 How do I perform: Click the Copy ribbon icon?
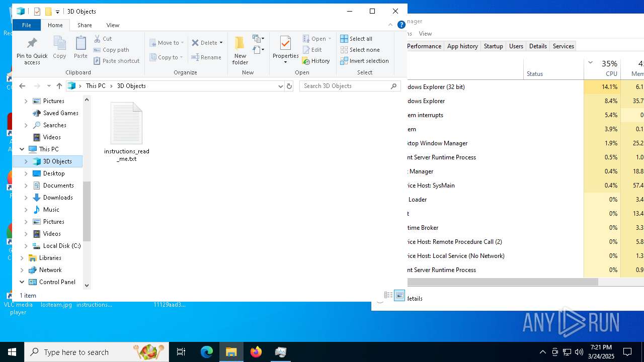[59, 48]
